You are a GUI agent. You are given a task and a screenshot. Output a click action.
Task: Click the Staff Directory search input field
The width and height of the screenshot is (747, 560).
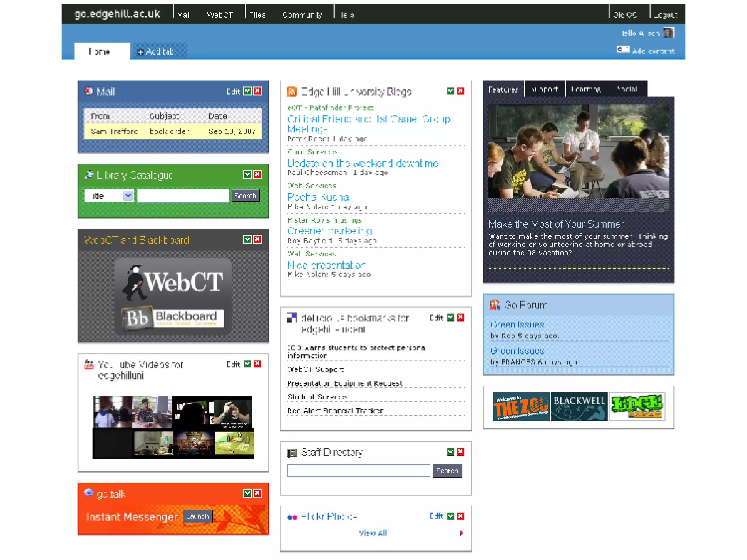click(358, 471)
